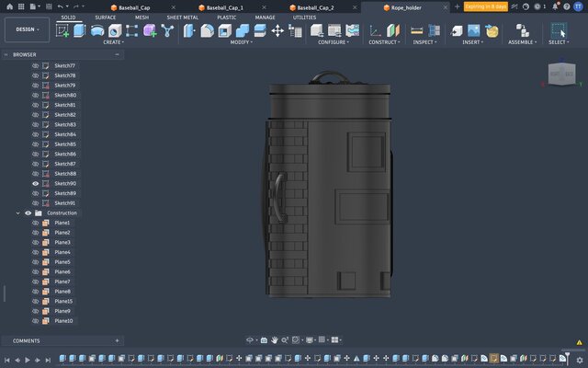Expand the CREATE menu dropdown
Viewport: 588px width, 368px height.
(x=113, y=42)
